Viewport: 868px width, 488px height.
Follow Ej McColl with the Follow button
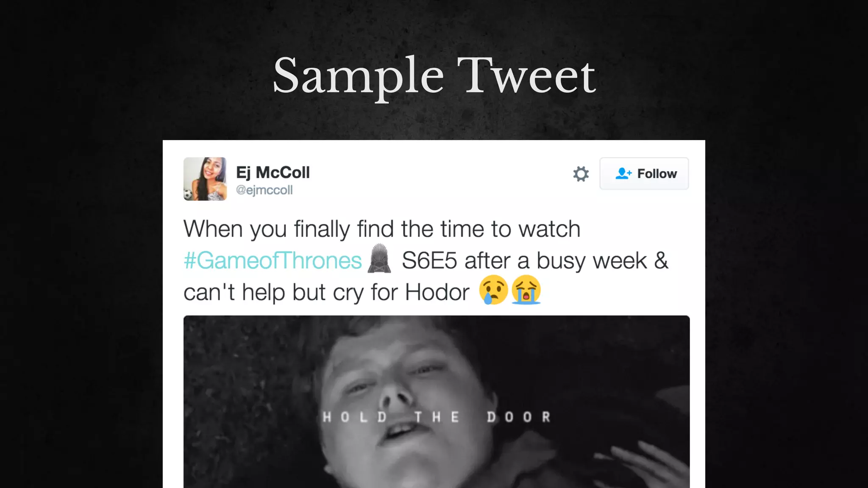(644, 173)
